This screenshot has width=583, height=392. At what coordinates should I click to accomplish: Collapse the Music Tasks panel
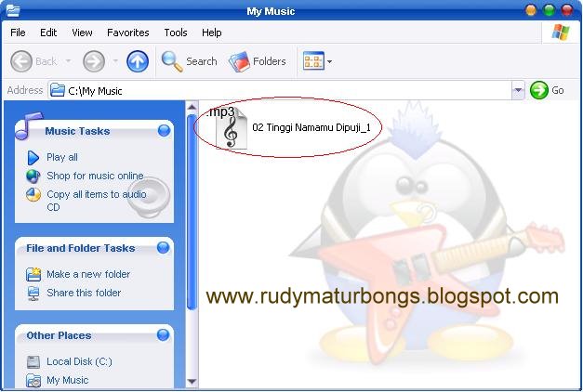(x=164, y=130)
